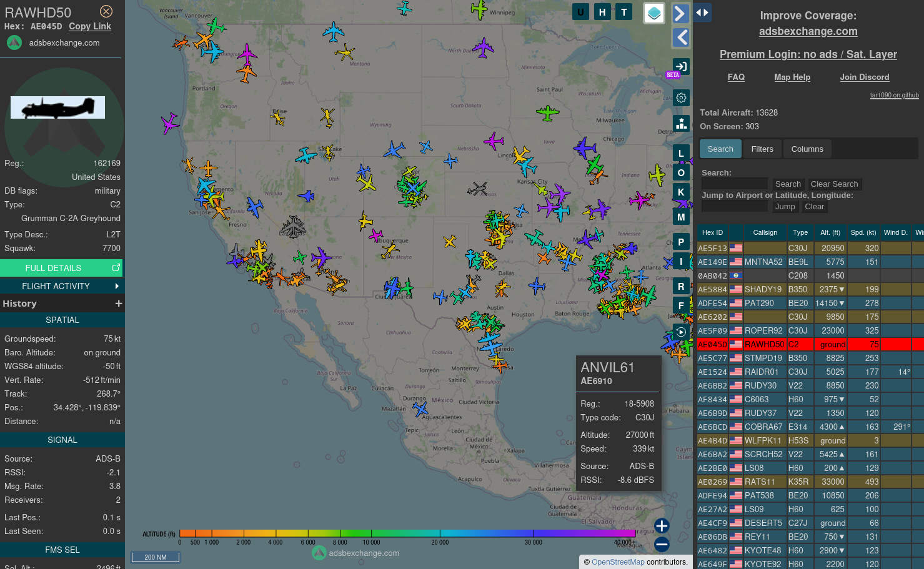Select the MNTNA52 row in aircraft table

pos(810,262)
